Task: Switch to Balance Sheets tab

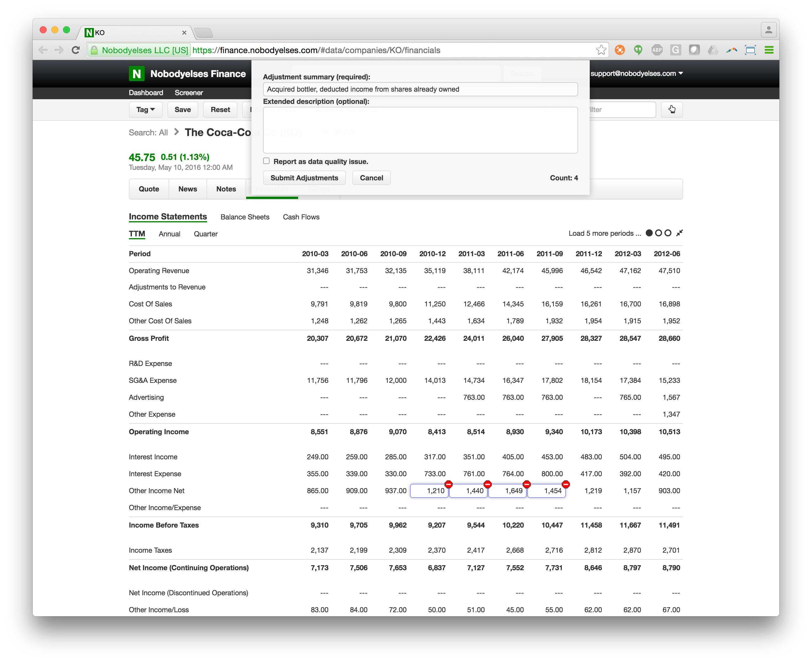Action: 245,217
